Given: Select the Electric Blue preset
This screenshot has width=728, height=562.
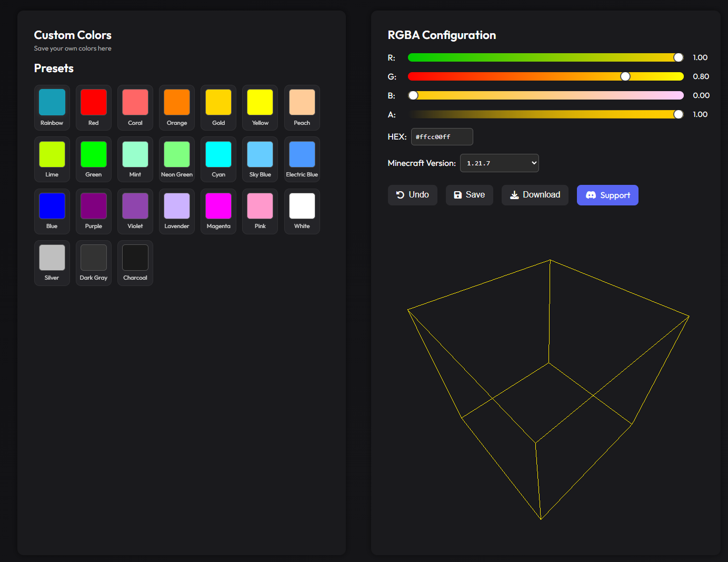Looking at the screenshot, I should coord(302,153).
